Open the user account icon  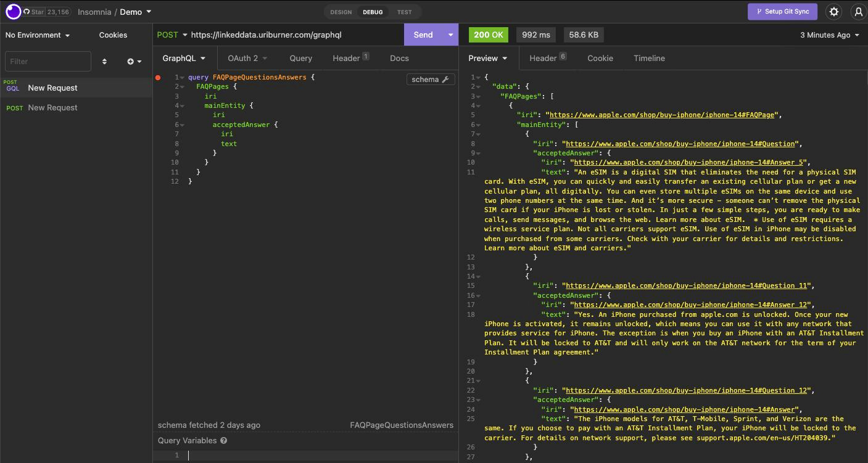coord(858,12)
